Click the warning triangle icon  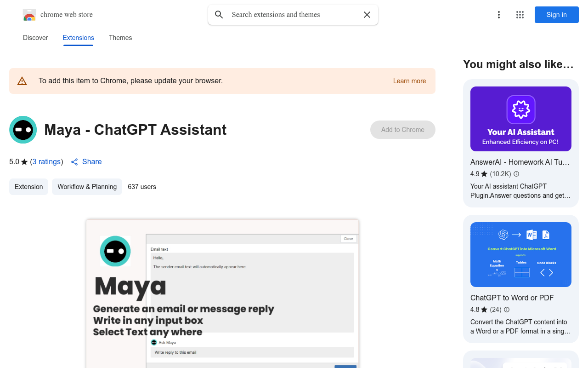pyautogui.click(x=22, y=81)
